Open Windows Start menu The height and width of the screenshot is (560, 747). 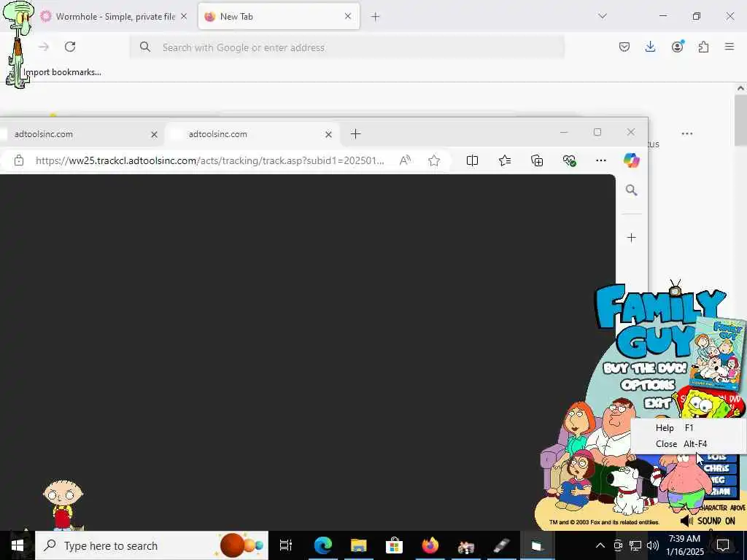18,545
